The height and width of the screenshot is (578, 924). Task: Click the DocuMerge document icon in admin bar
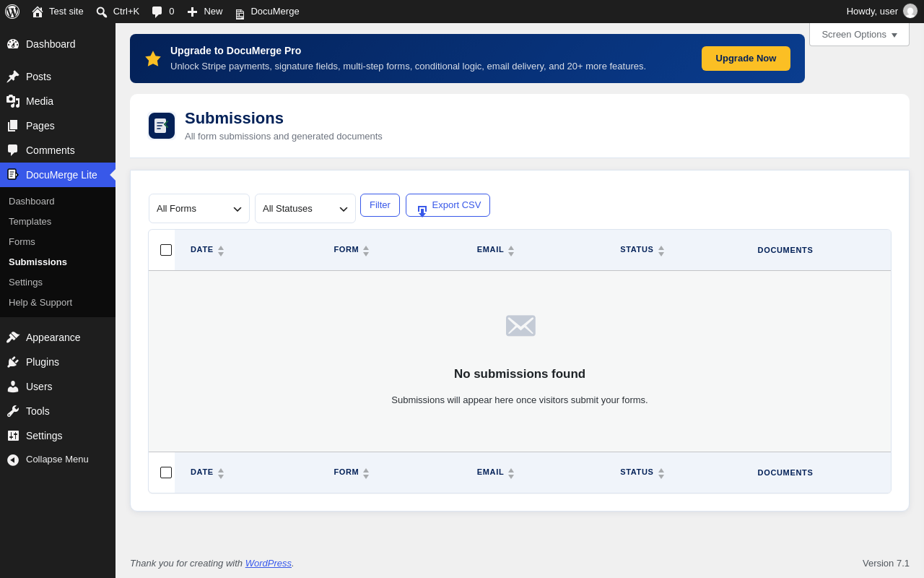click(x=240, y=13)
